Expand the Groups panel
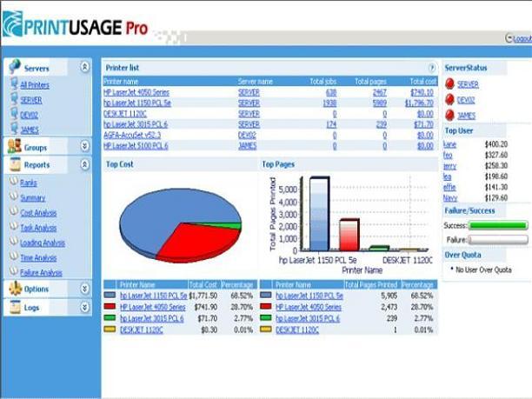 [x=84, y=146]
